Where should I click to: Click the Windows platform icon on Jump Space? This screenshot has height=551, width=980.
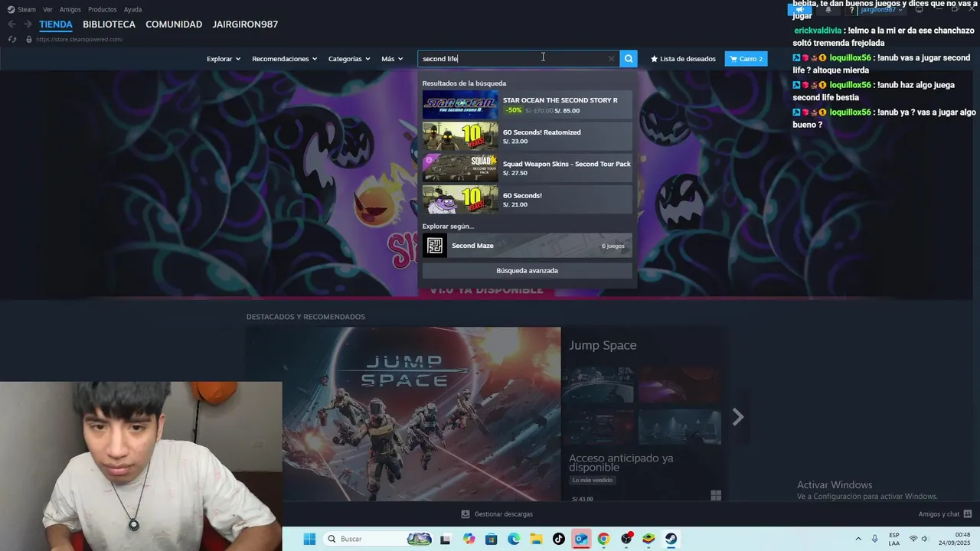[x=716, y=496]
